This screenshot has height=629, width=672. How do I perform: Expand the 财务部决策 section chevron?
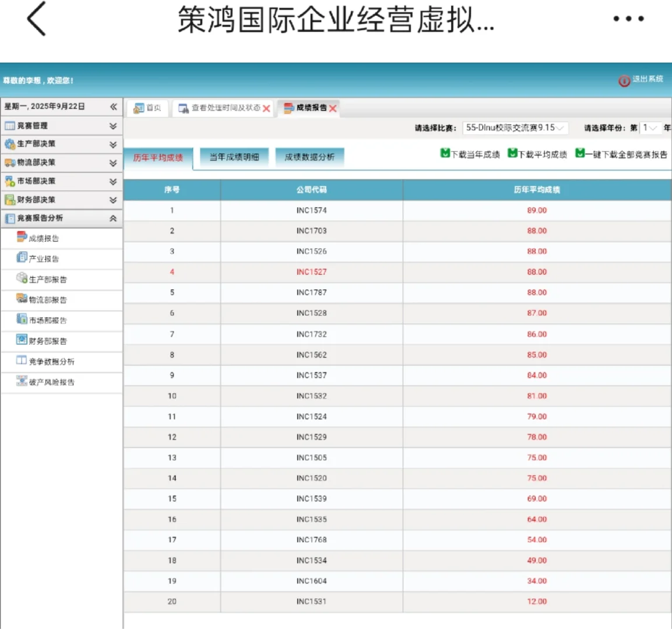113,200
